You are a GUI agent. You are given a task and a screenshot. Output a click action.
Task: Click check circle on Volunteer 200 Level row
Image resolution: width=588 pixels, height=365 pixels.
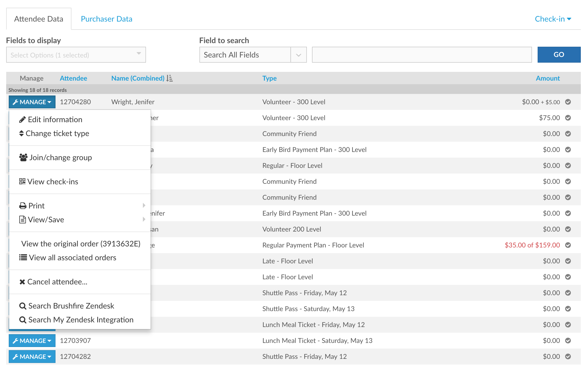tap(568, 229)
